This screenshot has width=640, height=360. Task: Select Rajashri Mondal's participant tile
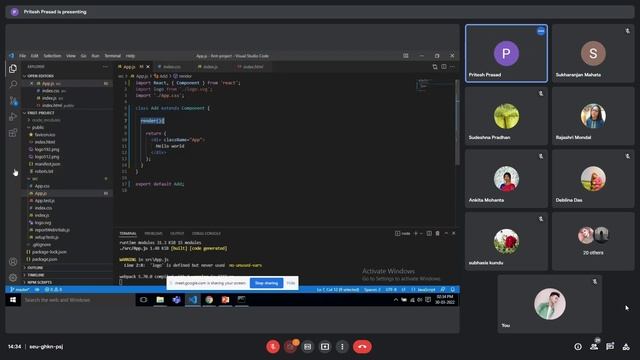(593, 116)
